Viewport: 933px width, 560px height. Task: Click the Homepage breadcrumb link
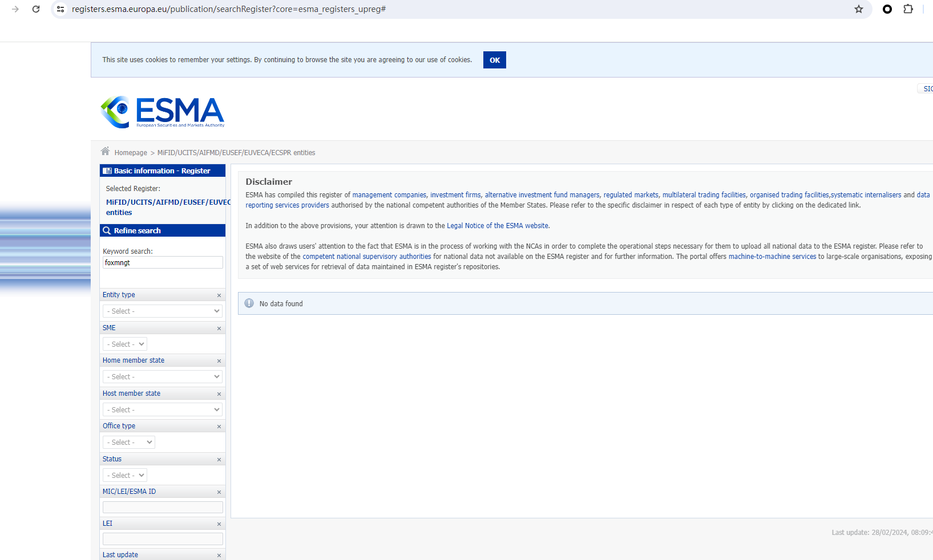tap(131, 153)
